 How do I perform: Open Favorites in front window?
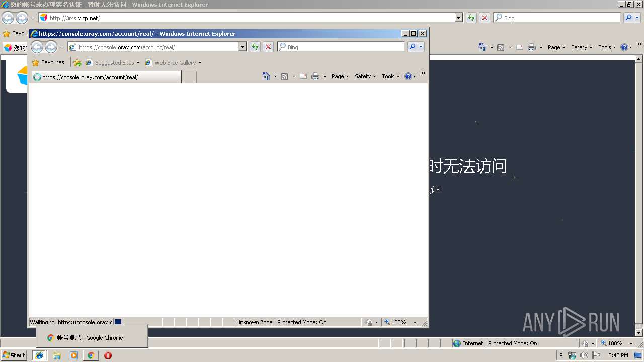pyautogui.click(x=48, y=62)
